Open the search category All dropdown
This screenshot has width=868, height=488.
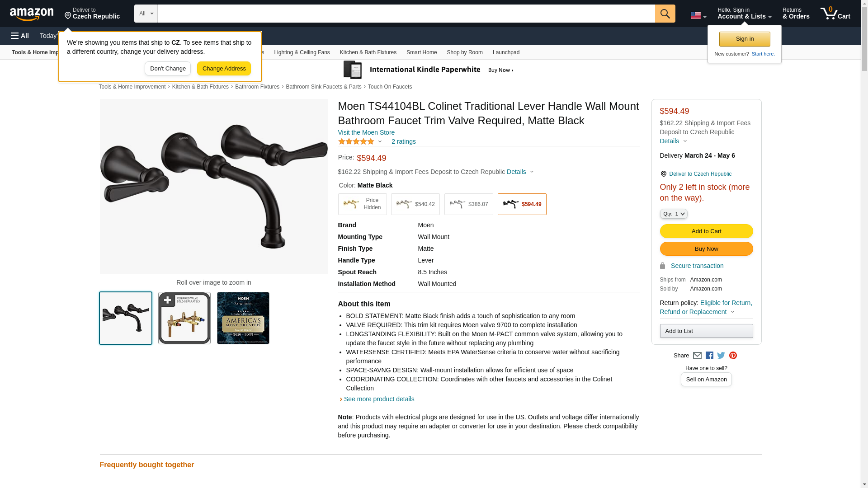click(x=146, y=14)
